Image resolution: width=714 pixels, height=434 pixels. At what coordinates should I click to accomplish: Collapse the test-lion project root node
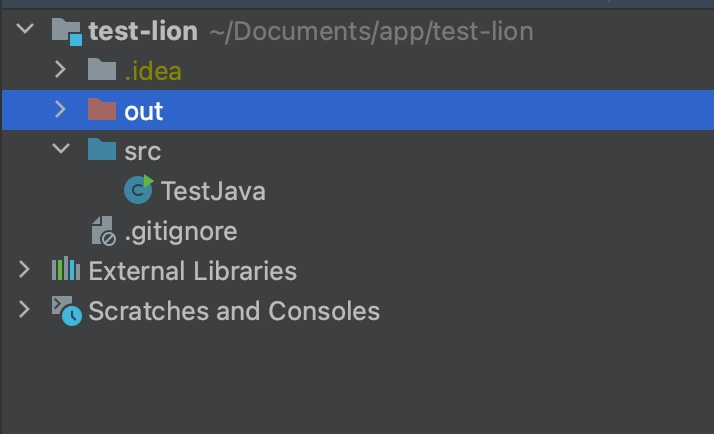pyautogui.click(x=25, y=31)
